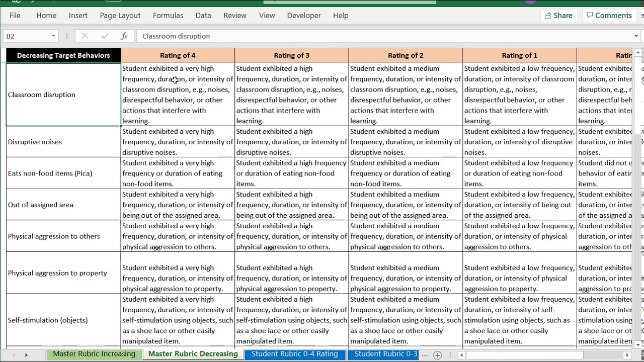Select the 'Decreasing Target Behaviors' header cell
Screen dimensions: 644x362
coord(63,55)
